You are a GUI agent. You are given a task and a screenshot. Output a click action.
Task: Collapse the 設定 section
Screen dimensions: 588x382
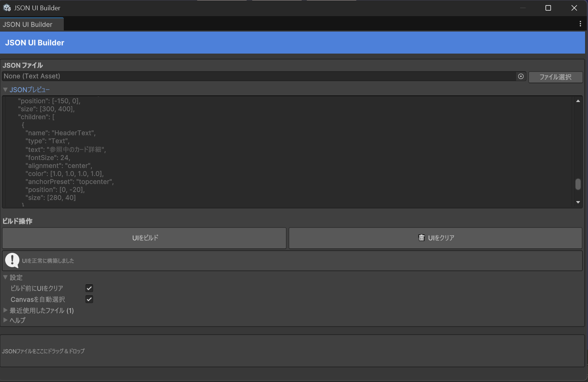tap(5, 277)
